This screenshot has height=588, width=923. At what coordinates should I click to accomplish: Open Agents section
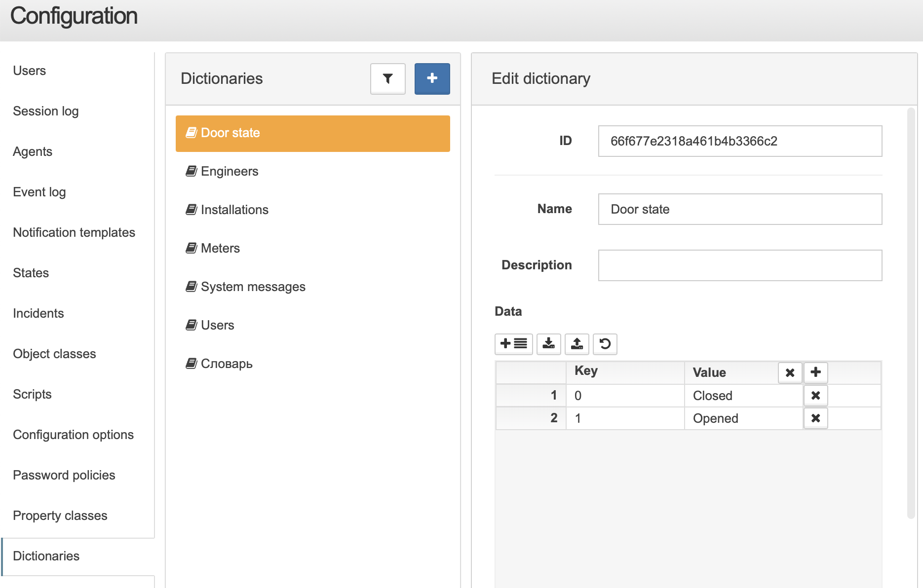pos(33,151)
